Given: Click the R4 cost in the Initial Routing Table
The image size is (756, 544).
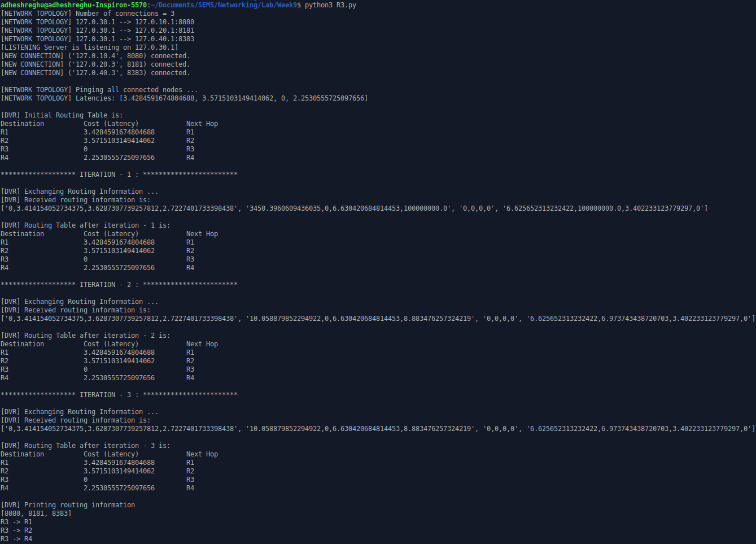Looking at the screenshot, I should point(119,158).
